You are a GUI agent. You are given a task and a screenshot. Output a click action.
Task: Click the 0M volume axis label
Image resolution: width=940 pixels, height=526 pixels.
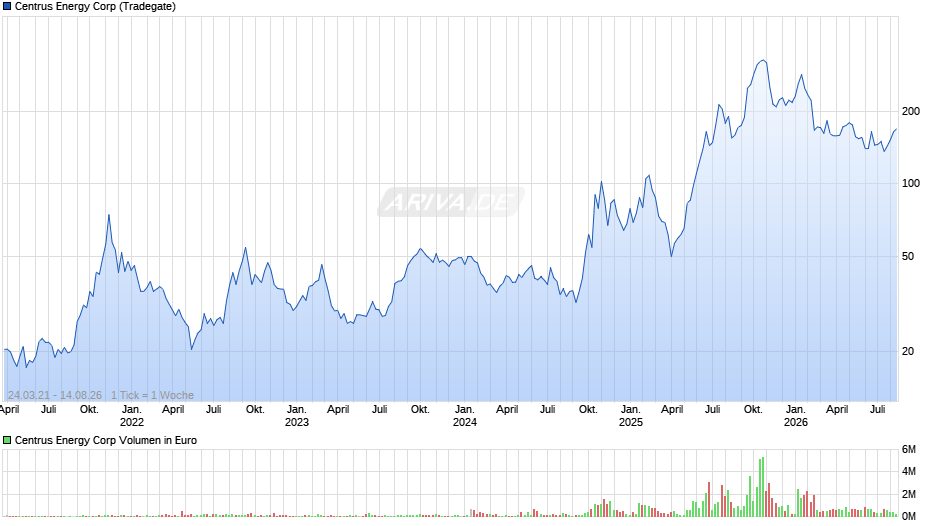(909, 516)
